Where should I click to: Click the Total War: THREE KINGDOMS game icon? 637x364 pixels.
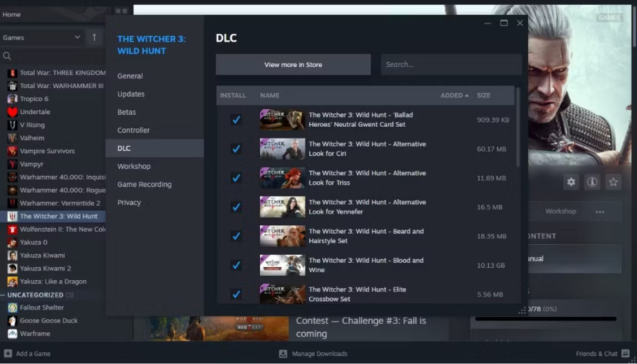12,73
